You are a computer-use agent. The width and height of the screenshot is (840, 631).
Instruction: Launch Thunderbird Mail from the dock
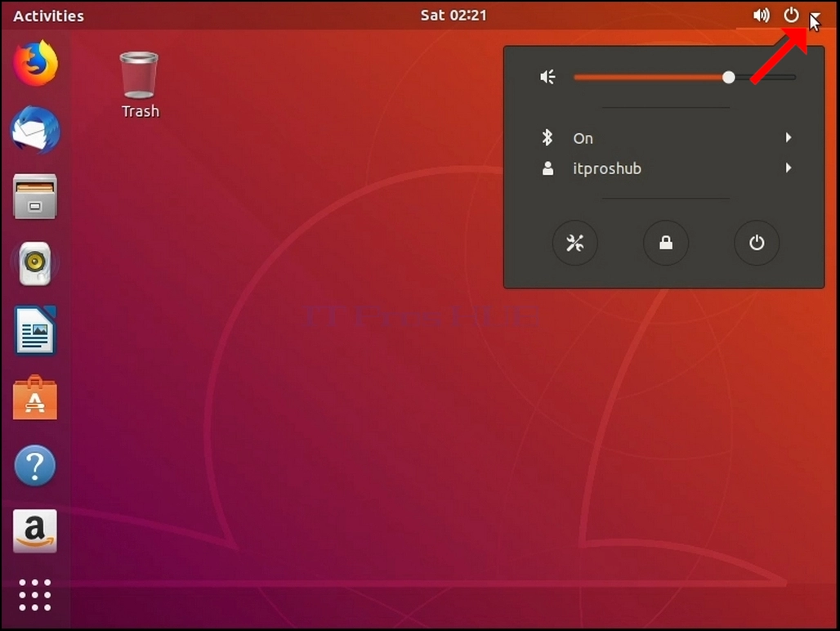[35, 130]
